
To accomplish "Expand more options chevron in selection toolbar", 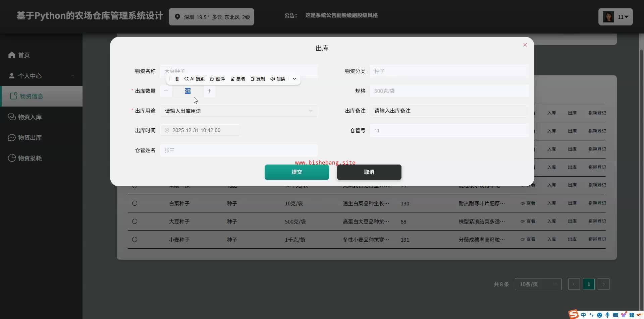I will (x=294, y=79).
